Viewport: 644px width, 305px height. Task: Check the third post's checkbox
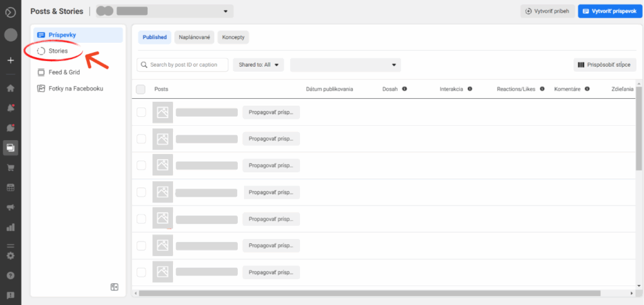click(x=142, y=165)
